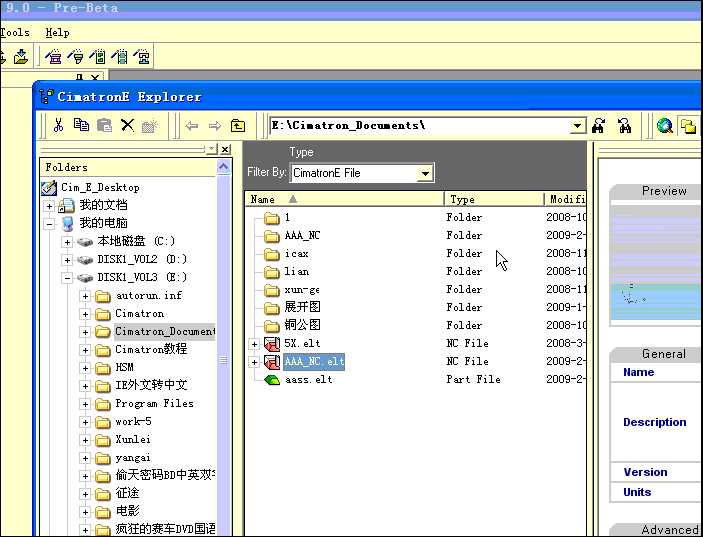Image resolution: width=703 pixels, height=537 pixels.
Task: Click the fourth icon in main toolbar group
Action: (120, 56)
